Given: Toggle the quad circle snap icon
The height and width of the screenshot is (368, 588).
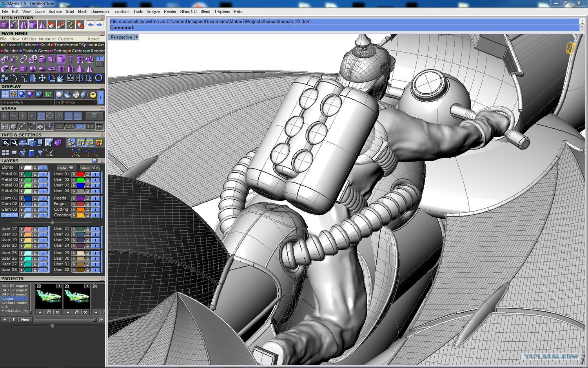Looking at the screenshot, I should [50, 116].
